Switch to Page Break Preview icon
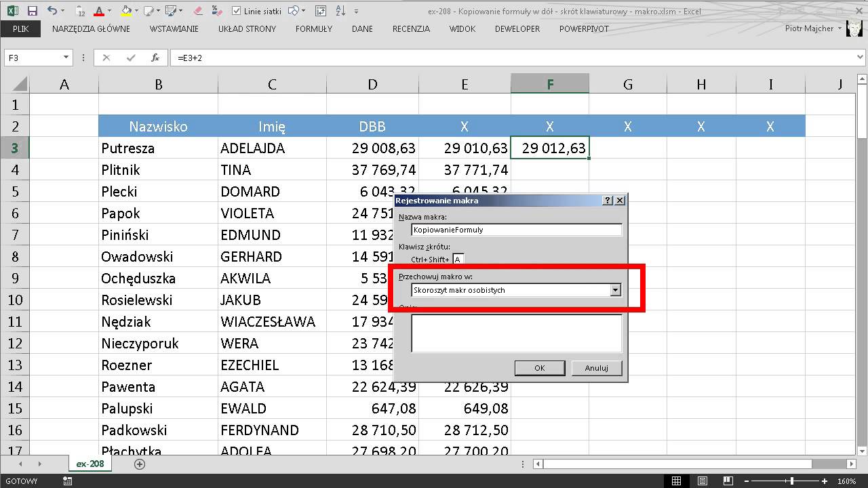Screen dimensions: 868x488 [728, 481]
